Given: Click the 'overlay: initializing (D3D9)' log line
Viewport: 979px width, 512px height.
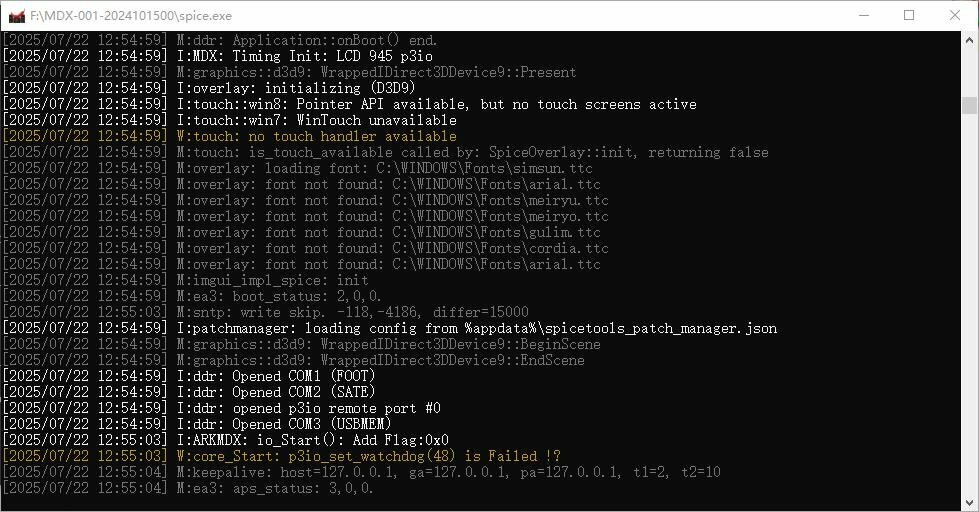Looking at the screenshot, I should pos(209,88).
